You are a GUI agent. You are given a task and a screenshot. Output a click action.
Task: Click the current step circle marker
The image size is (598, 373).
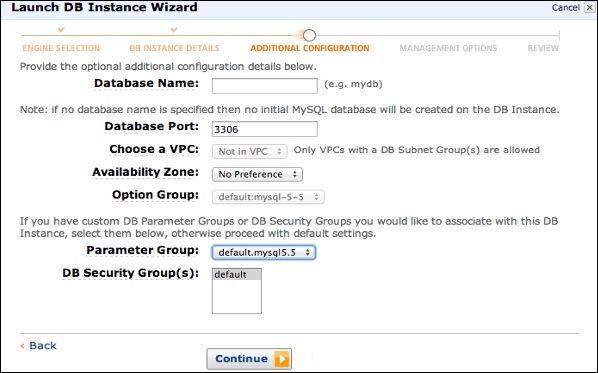pyautogui.click(x=309, y=35)
